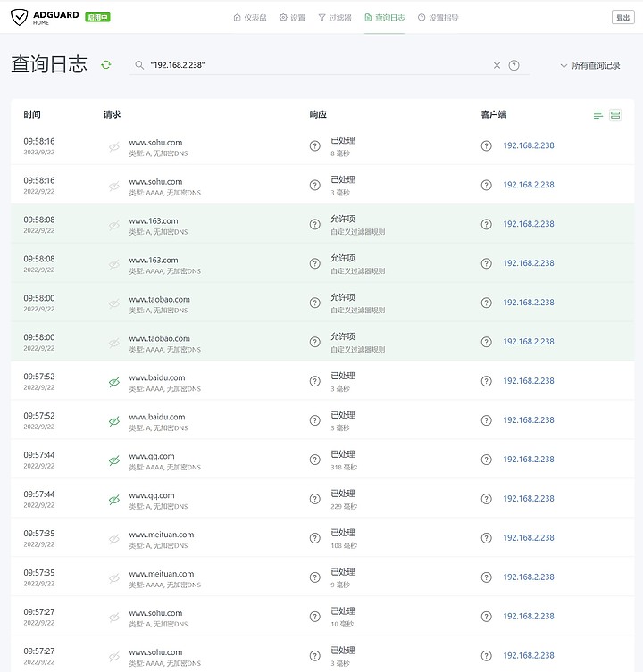Open the 过滤器 filters menu
Screen dimensions: 643x672
pyautogui.click(x=335, y=18)
